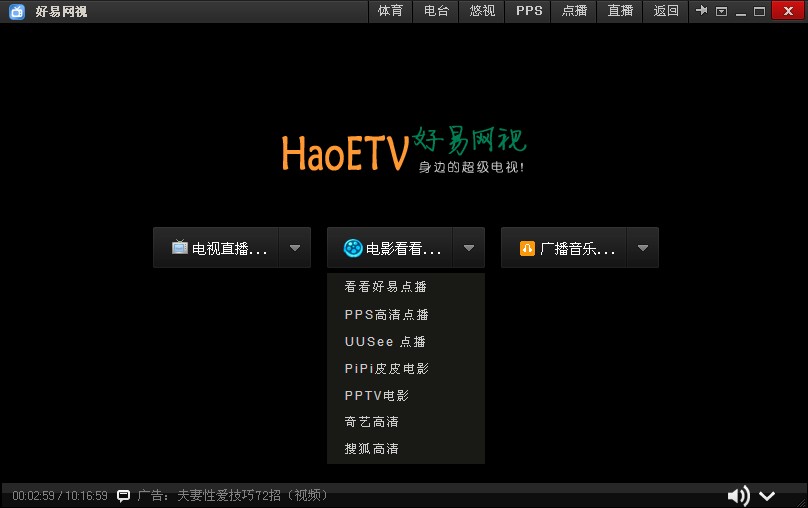Viewport: 808px width, 508px height.
Task: Expand the chevron next to volume
Action: coord(767,496)
